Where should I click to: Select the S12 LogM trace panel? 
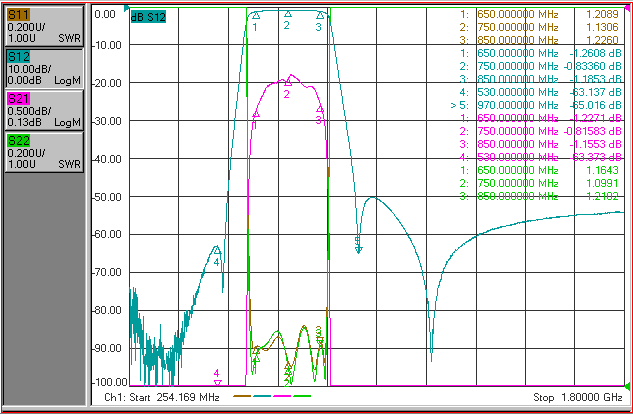(44, 68)
